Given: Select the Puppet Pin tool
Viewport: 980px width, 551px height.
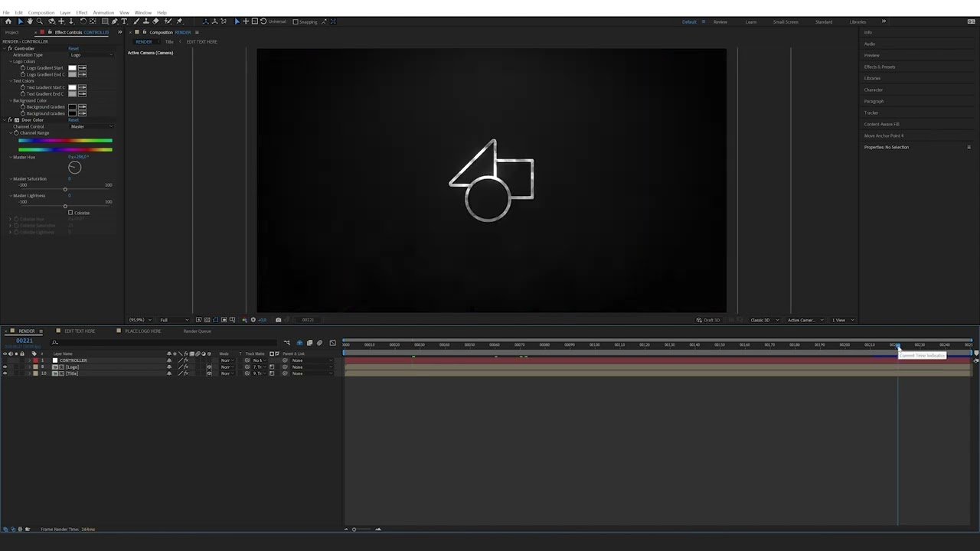Looking at the screenshot, I should point(179,21).
